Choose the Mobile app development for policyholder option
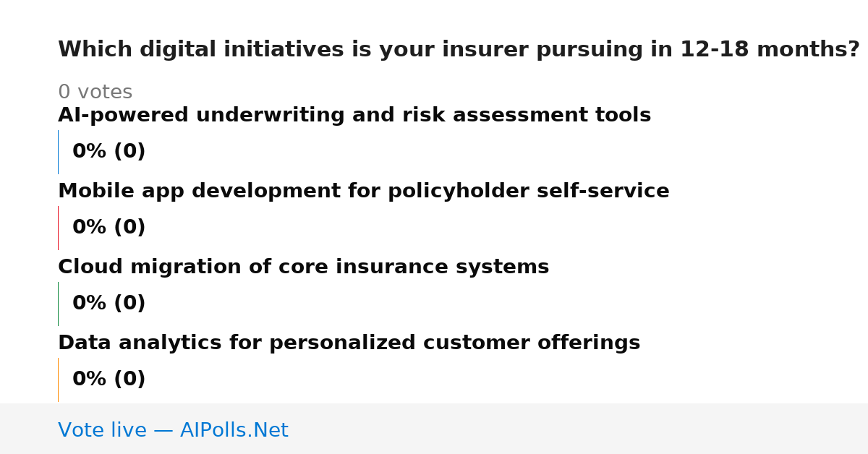 point(364,192)
